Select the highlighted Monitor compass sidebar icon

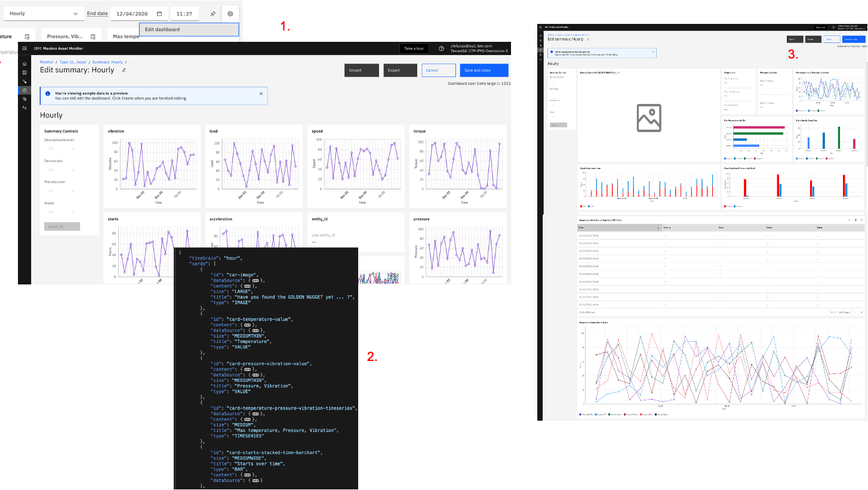(x=24, y=90)
